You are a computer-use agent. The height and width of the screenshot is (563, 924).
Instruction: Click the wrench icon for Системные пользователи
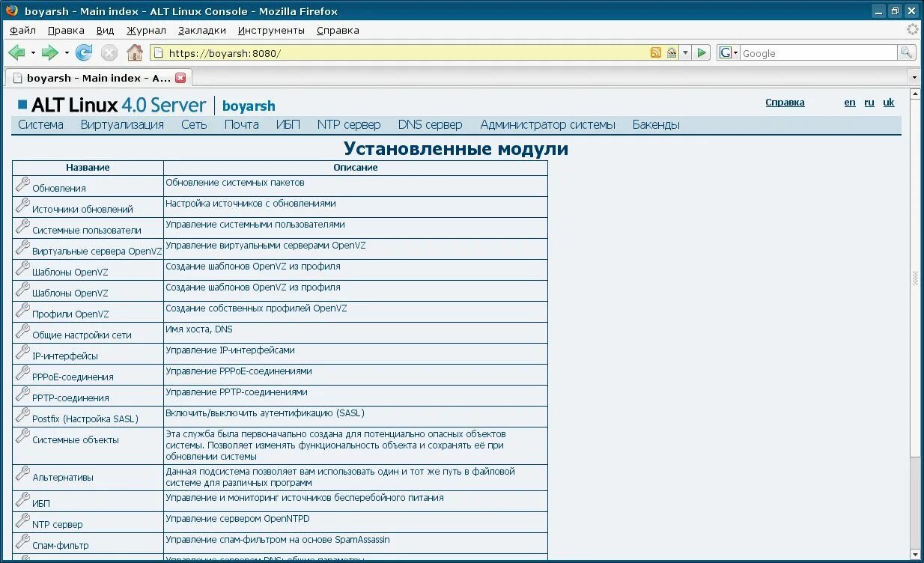click(22, 227)
